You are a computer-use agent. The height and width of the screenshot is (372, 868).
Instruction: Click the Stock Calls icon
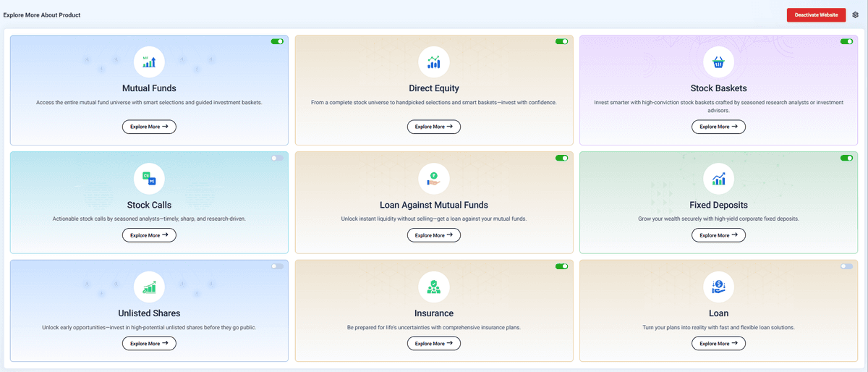(x=149, y=179)
